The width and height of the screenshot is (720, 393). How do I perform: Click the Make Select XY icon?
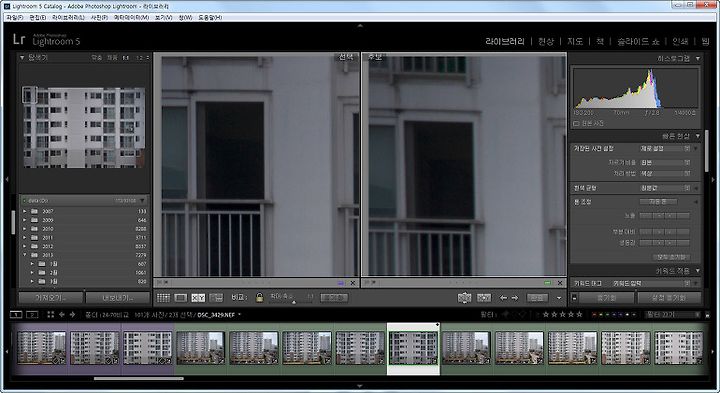click(484, 298)
